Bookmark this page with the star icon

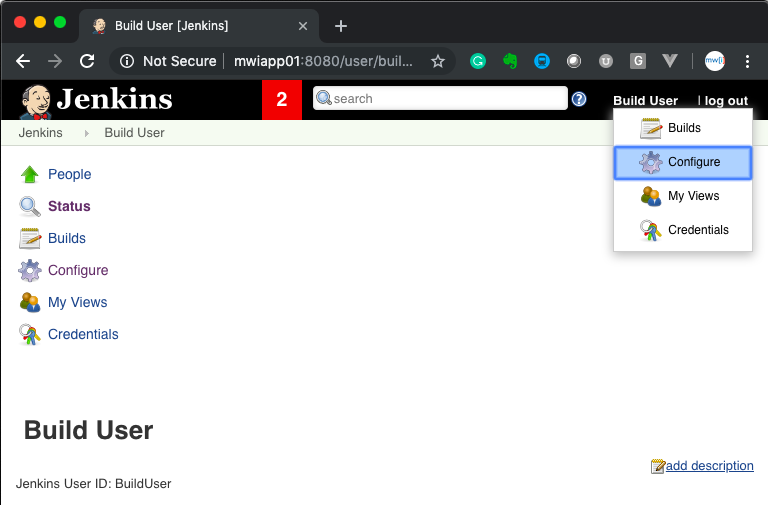coord(438,61)
